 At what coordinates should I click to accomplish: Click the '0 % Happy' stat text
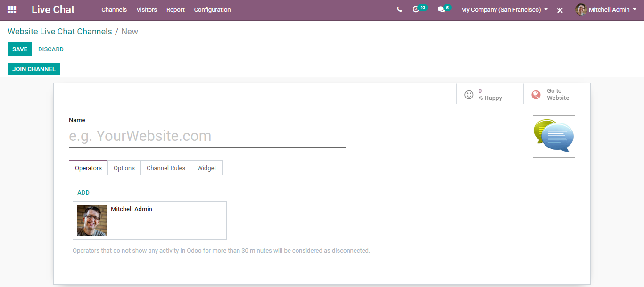(x=490, y=94)
